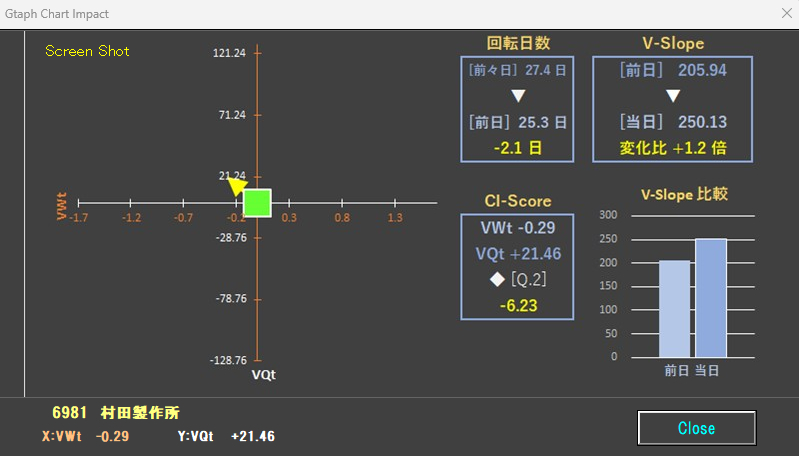Image resolution: width=799 pixels, height=456 pixels.
Task: Click the CI-Score heading
Action: pyautogui.click(x=518, y=201)
